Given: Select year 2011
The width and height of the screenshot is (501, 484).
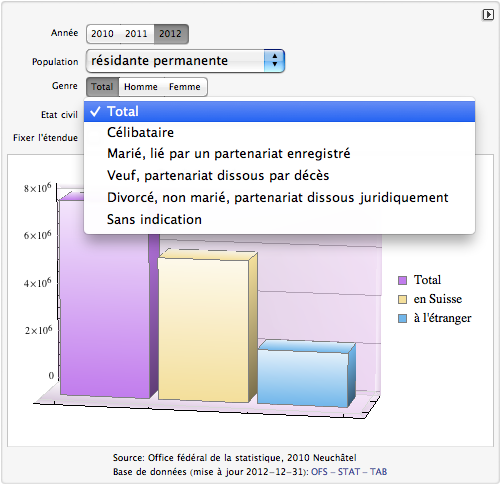Looking at the screenshot, I should pos(136,34).
